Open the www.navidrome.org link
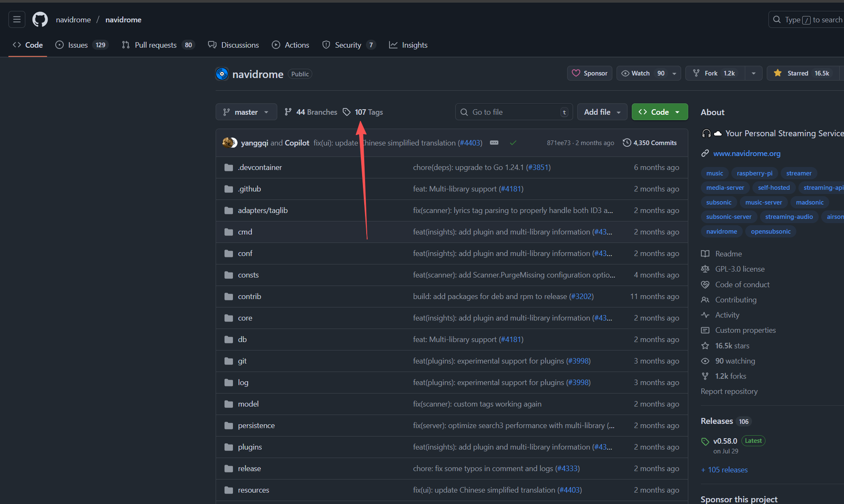 pos(747,154)
